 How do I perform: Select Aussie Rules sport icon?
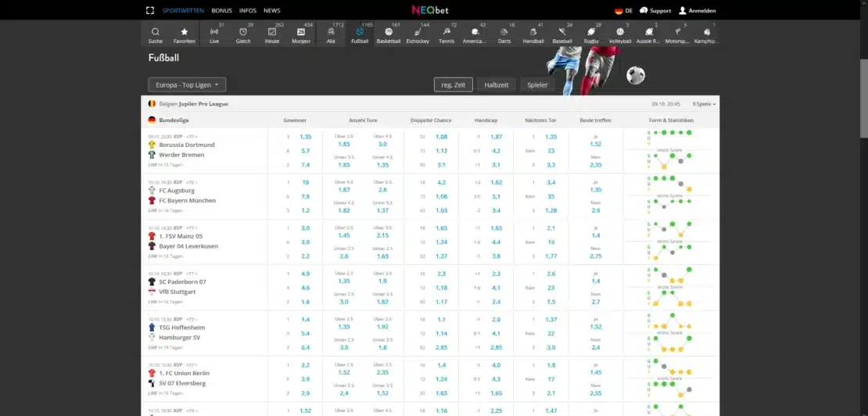[649, 32]
